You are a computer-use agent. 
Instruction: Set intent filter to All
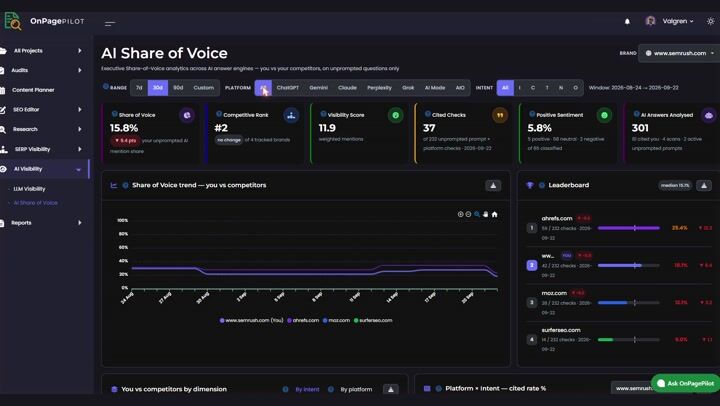tap(505, 88)
